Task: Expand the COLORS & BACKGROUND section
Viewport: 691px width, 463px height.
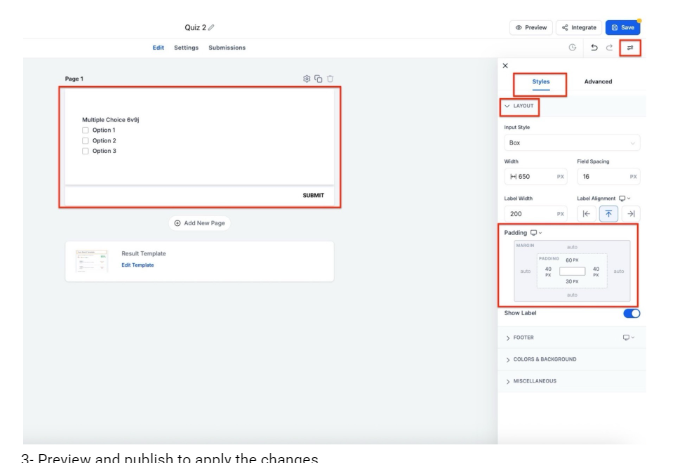Action: pos(541,359)
